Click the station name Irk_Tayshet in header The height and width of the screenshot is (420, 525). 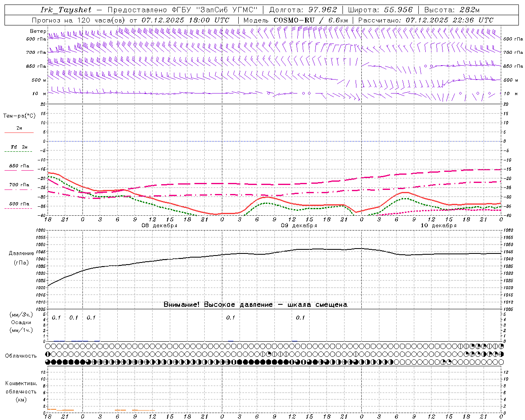[66, 10]
